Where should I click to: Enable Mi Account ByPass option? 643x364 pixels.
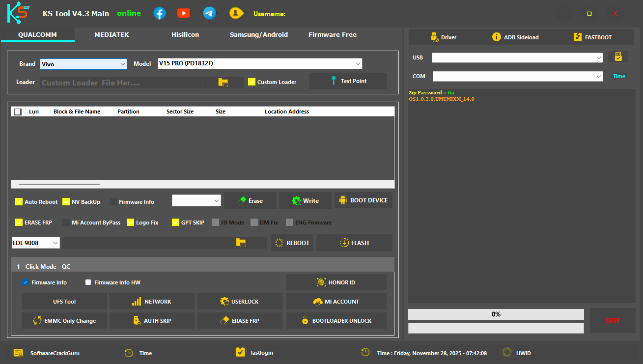tap(67, 222)
